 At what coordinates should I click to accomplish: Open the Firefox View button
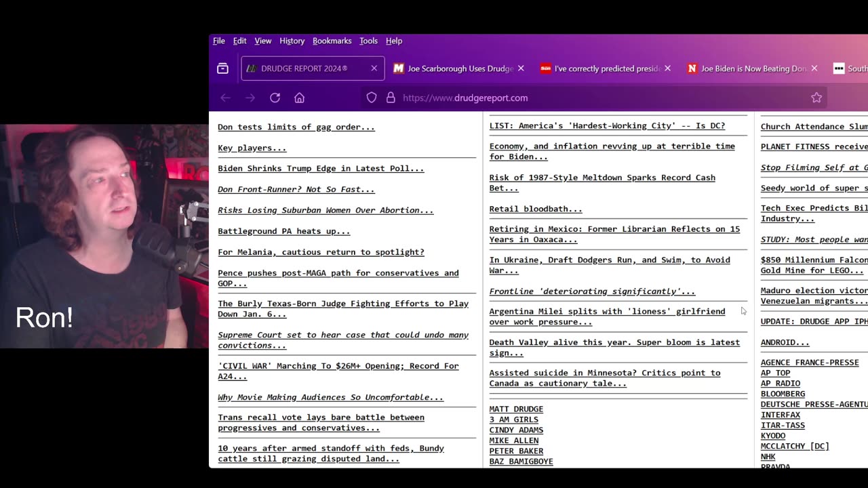tap(222, 68)
